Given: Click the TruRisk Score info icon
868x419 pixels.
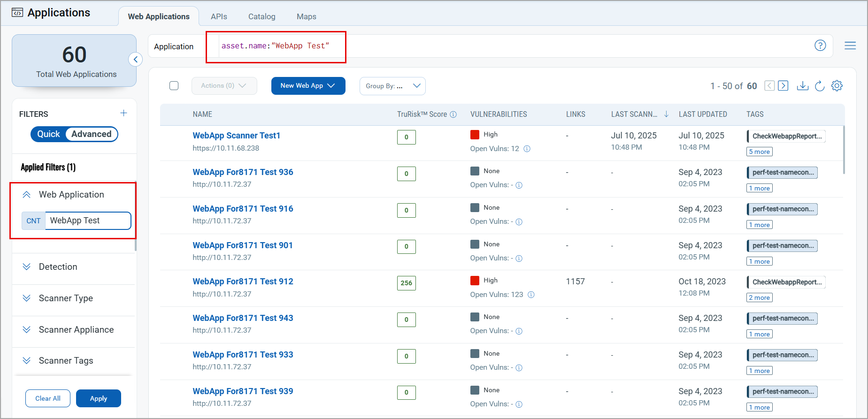Looking at the screenshot, I should pyautogui.click(x=453, y=114).
